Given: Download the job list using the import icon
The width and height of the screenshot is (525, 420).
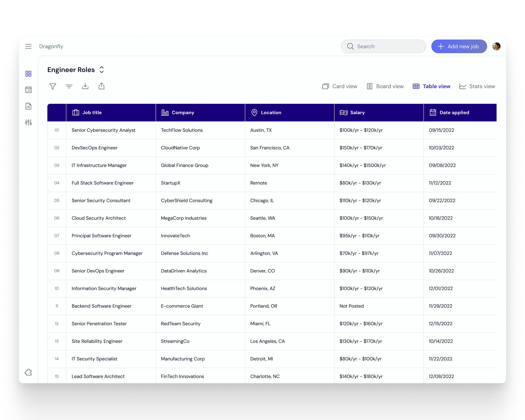Looking at the screenshot, I should 85,86.
